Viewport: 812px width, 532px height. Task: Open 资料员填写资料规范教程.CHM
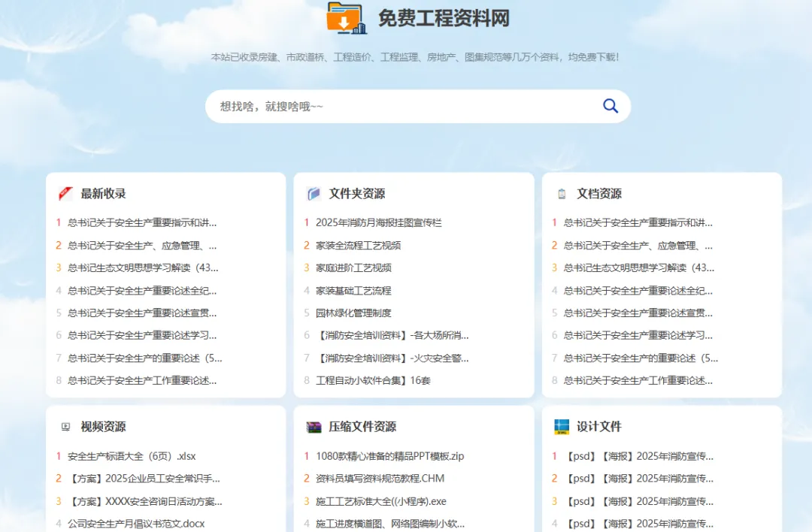[x=380, y=478]
